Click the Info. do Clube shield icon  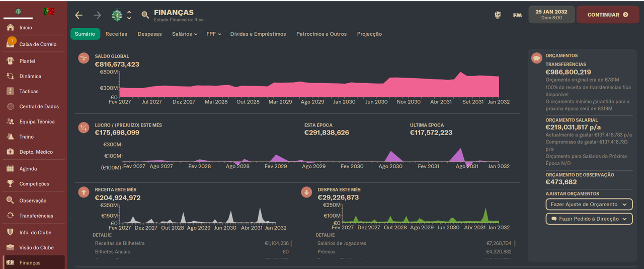coord(10,232)
